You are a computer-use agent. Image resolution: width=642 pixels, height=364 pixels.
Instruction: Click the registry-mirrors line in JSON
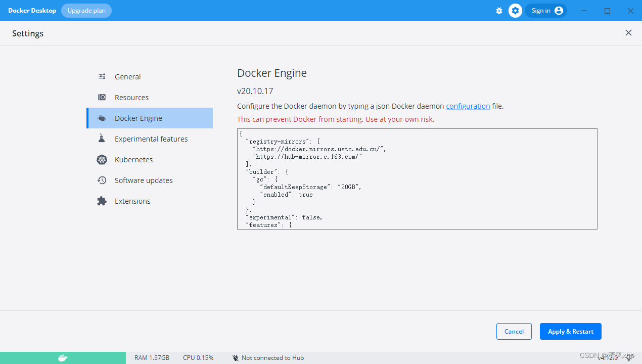283,142
